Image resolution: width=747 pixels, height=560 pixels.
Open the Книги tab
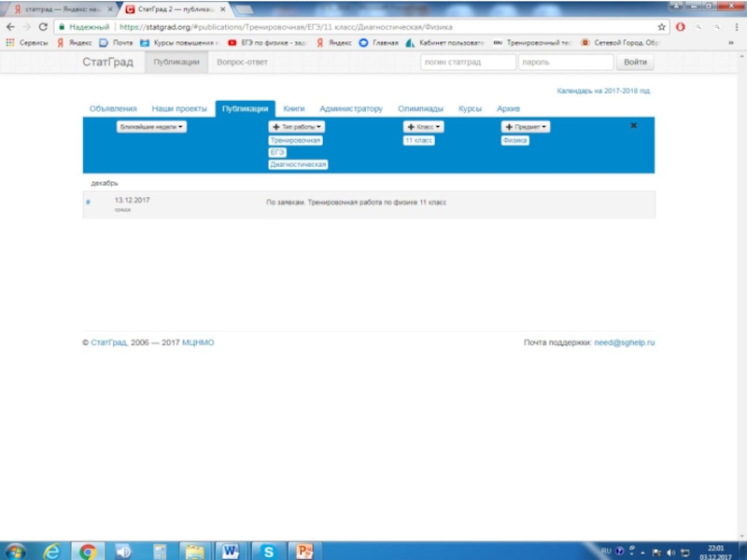point(294,108)
